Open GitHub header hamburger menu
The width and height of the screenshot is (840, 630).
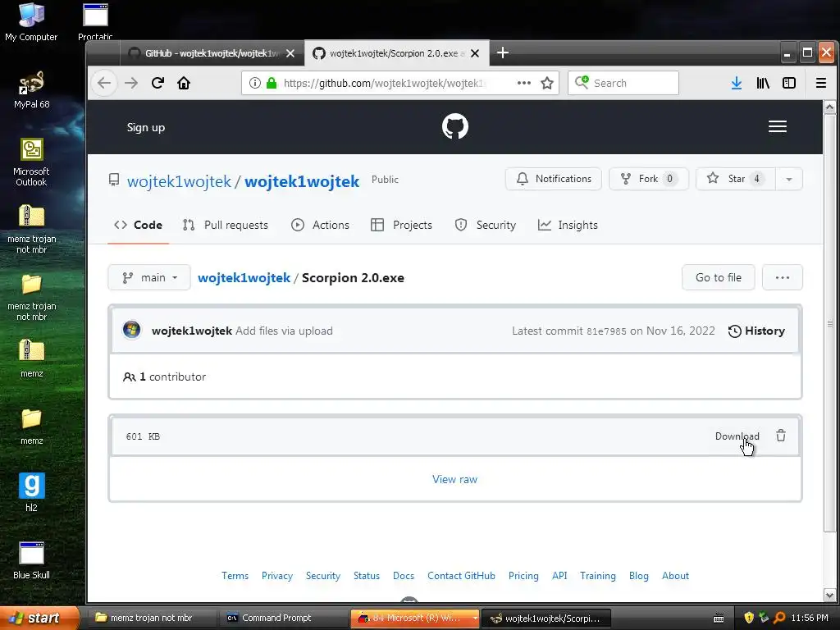point(778,126)
